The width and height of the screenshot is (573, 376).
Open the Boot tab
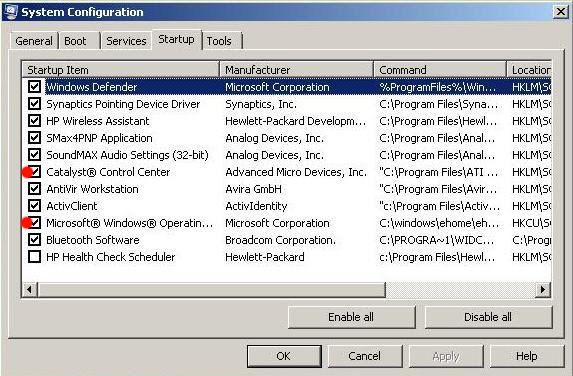(79, 41)
